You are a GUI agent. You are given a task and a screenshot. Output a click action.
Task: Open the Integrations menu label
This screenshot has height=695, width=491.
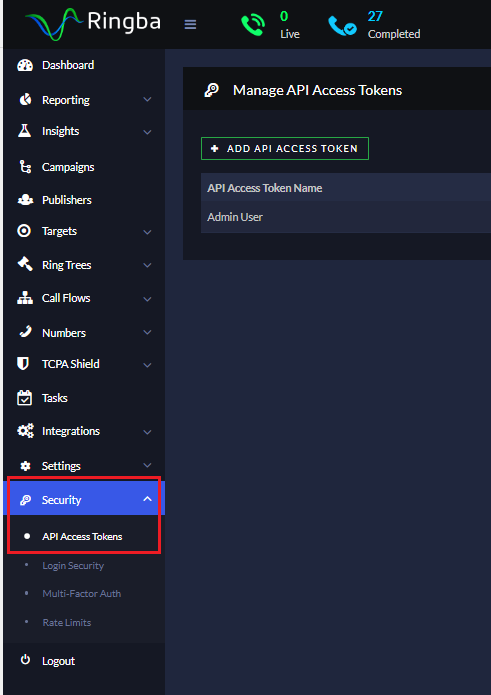[71, 431]
